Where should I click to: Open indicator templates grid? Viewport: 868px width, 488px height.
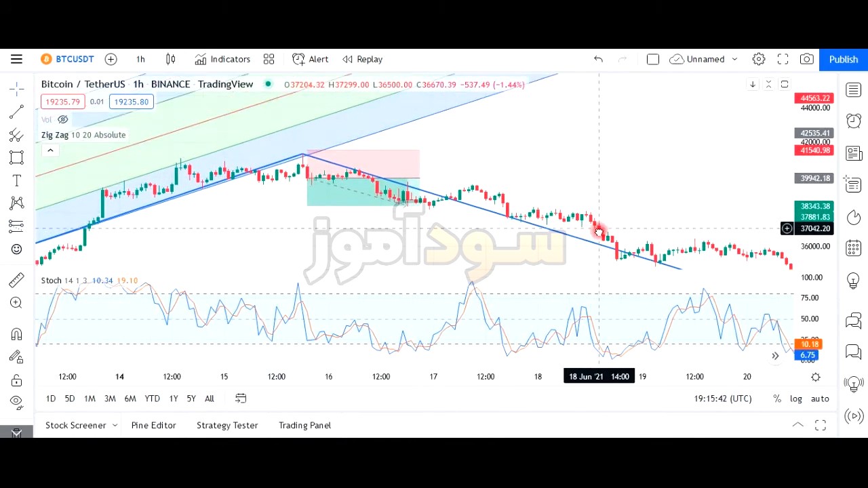tap(269, 59)
